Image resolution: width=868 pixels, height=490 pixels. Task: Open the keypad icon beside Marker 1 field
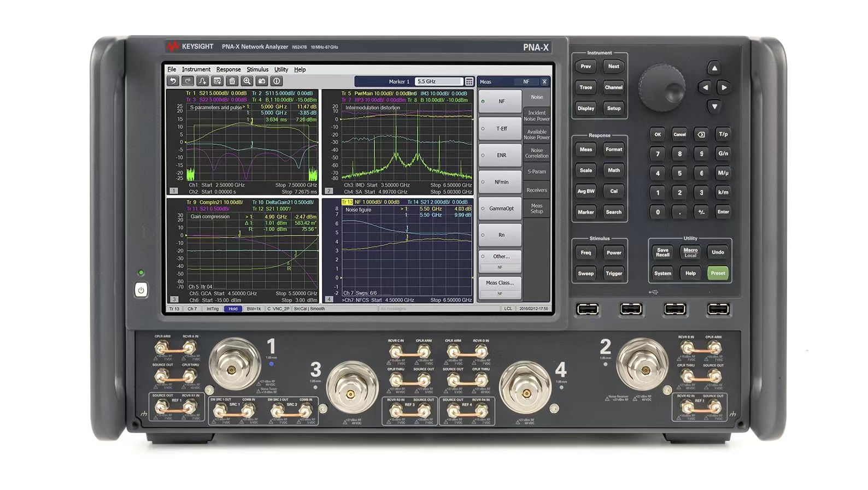(469, 82)
